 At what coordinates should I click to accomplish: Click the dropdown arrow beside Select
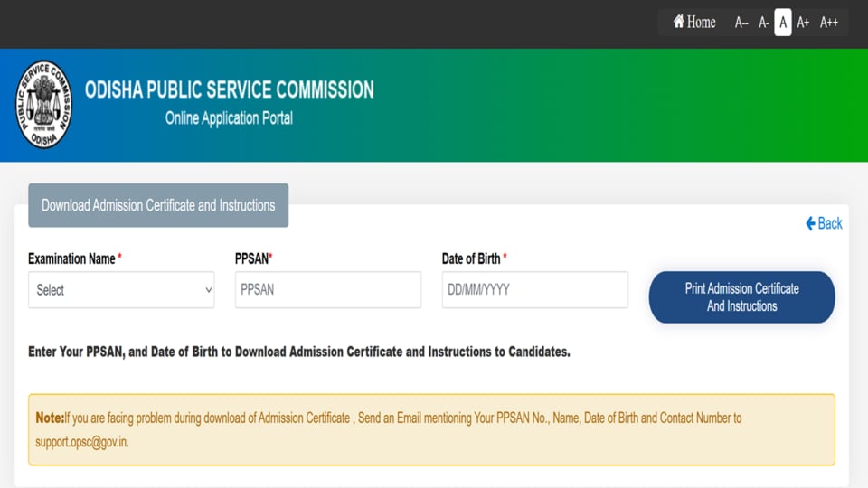click(209, 289)
